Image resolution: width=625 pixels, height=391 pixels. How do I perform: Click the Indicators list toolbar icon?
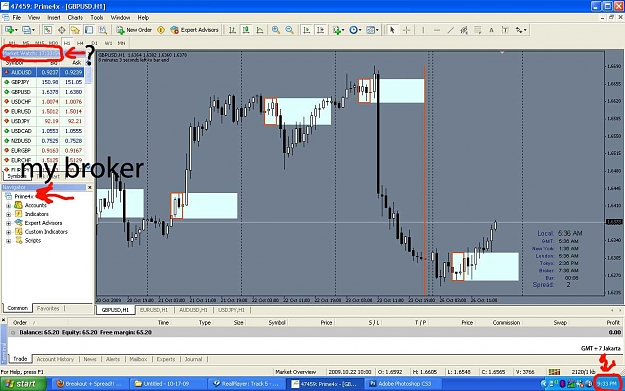point(337,30)
